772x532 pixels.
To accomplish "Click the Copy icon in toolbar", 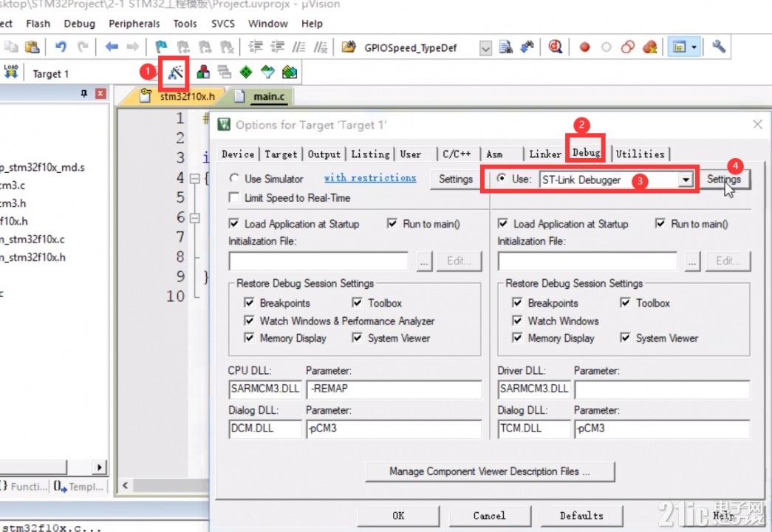I will pyautogui.click(x=11, y=47).
